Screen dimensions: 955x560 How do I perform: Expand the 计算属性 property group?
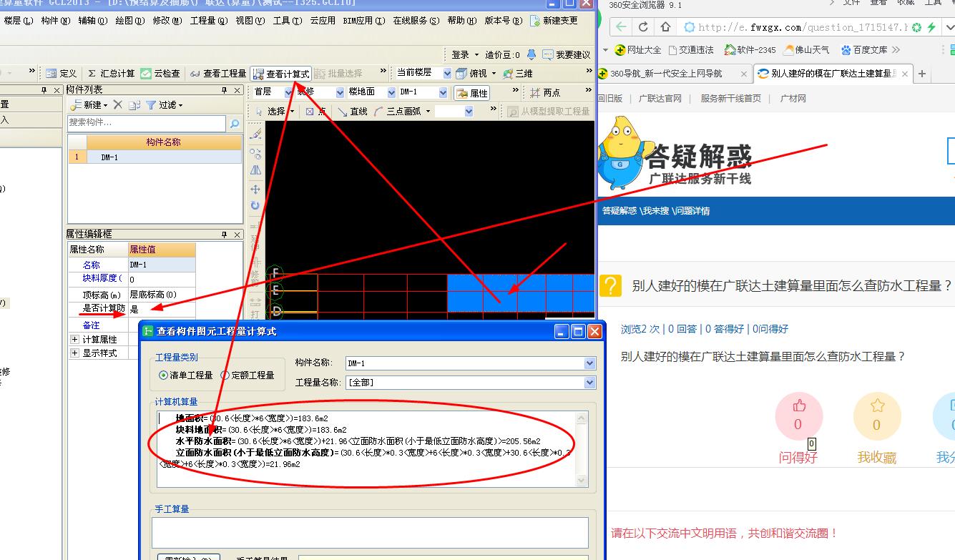point(74,340)
